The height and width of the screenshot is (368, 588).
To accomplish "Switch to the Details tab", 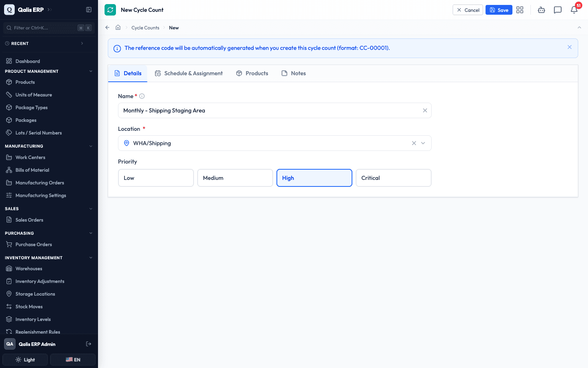I will [x=128, y=74].
